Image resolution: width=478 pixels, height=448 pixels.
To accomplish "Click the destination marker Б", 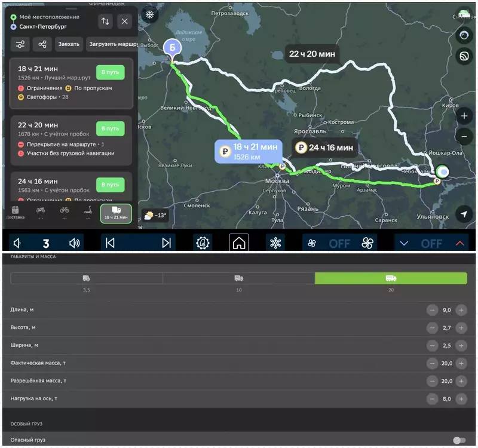I will [x=173, y=48].
